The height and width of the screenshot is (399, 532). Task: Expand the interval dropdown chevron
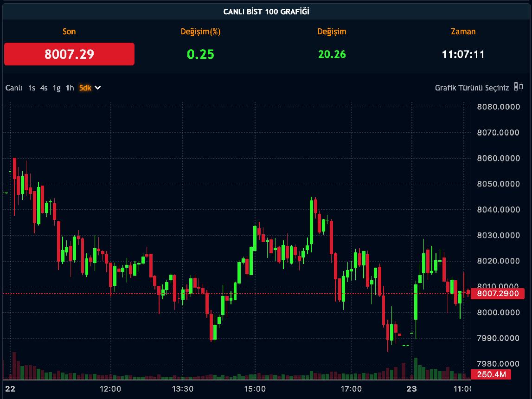click(x=97, y=87)
